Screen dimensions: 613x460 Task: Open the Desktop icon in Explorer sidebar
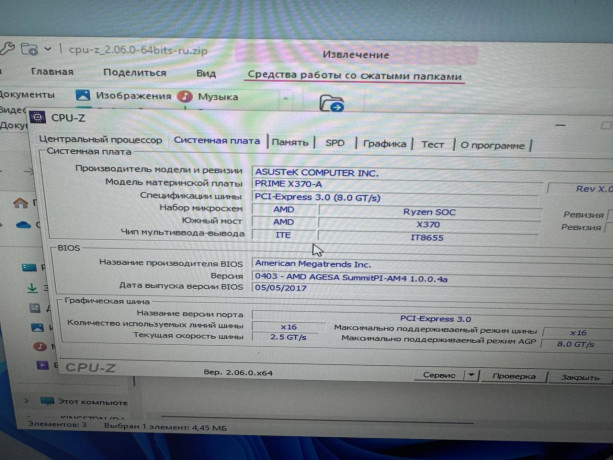29,267
